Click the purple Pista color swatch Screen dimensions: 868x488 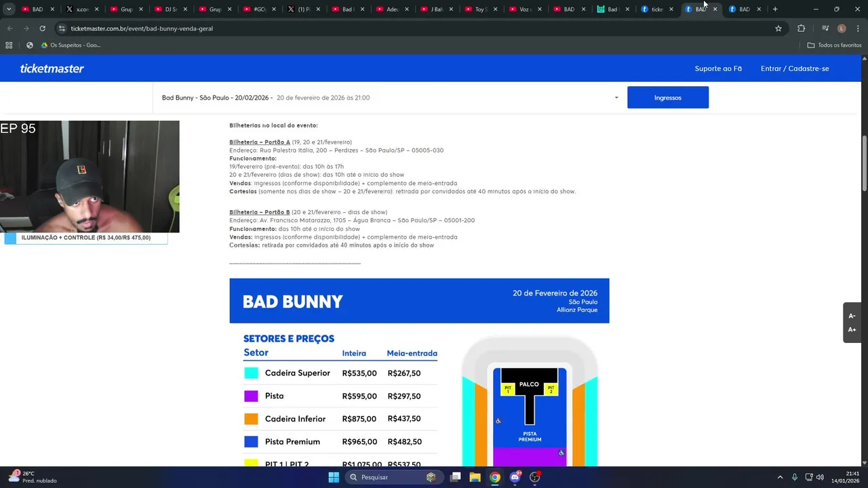coord(251,396)
